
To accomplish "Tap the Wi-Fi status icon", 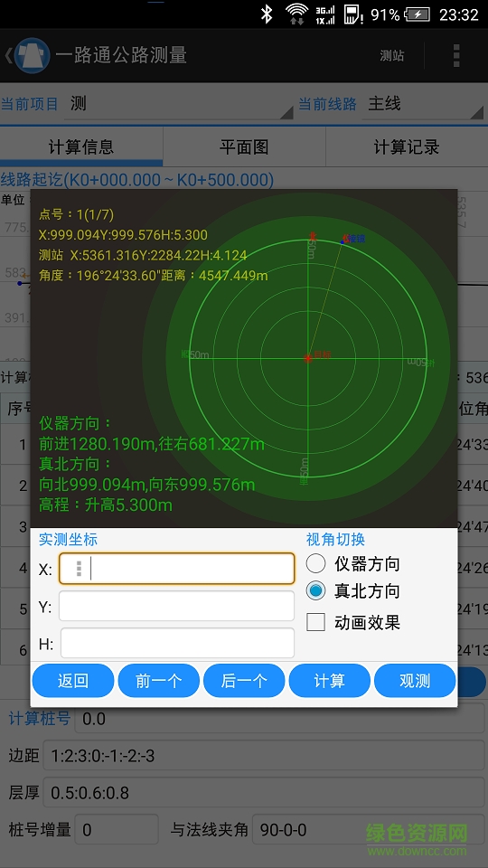I will (297, 14).
